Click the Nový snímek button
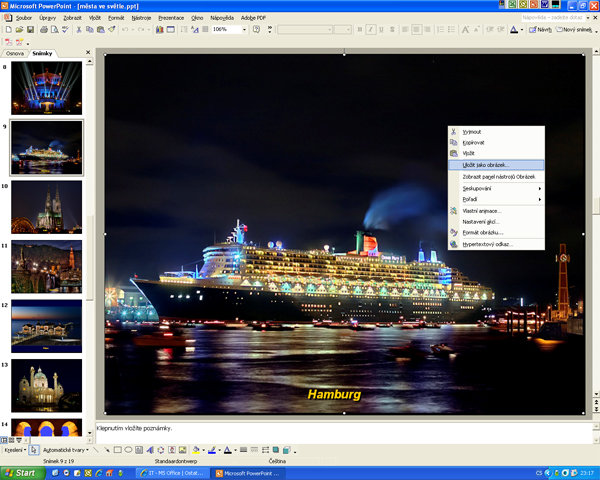Viewport: 600px width, 480px height. click(574, 30)
